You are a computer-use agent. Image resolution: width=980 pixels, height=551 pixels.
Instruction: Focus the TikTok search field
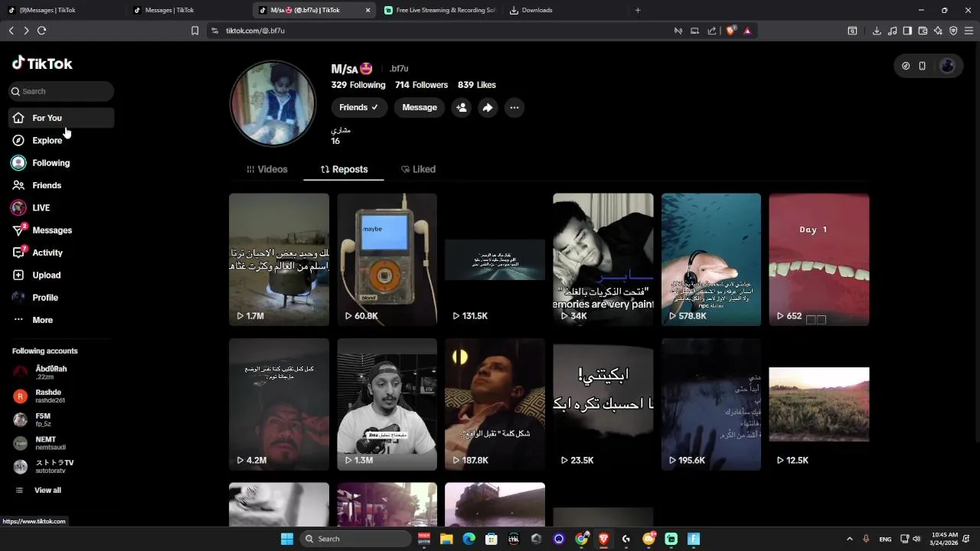[x=61, y=91]
